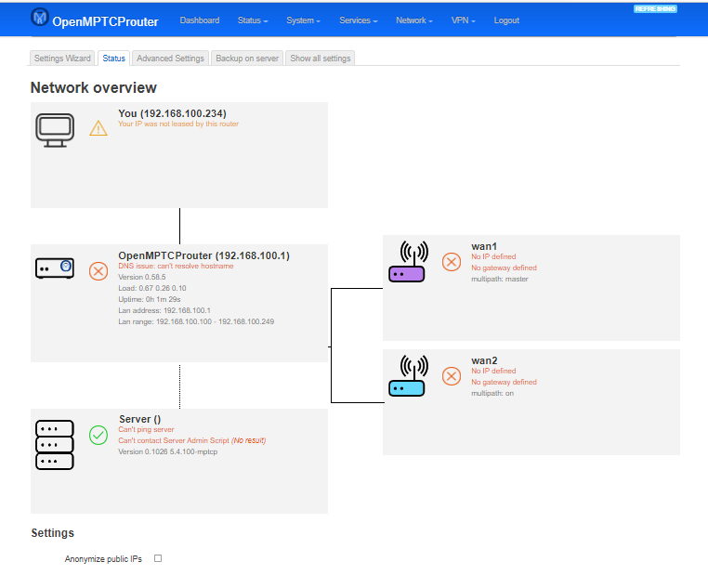708x588 pixels.
Task: Click "No IP defined" under wan2
Action: [493, 371]
